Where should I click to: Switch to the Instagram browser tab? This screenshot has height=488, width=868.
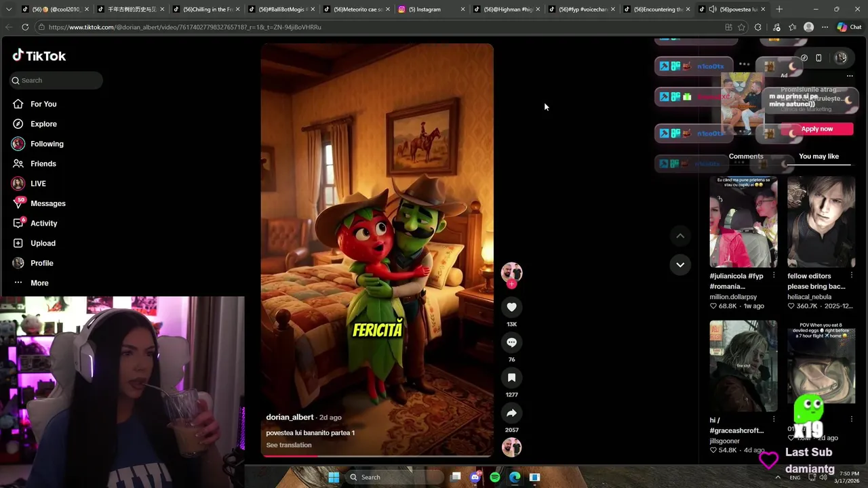(432, 9)
